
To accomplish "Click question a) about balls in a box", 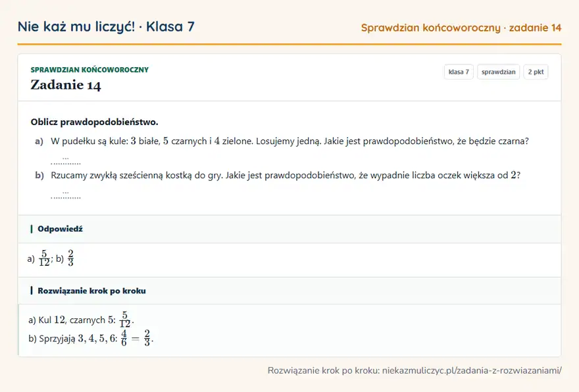I will 289,141.
